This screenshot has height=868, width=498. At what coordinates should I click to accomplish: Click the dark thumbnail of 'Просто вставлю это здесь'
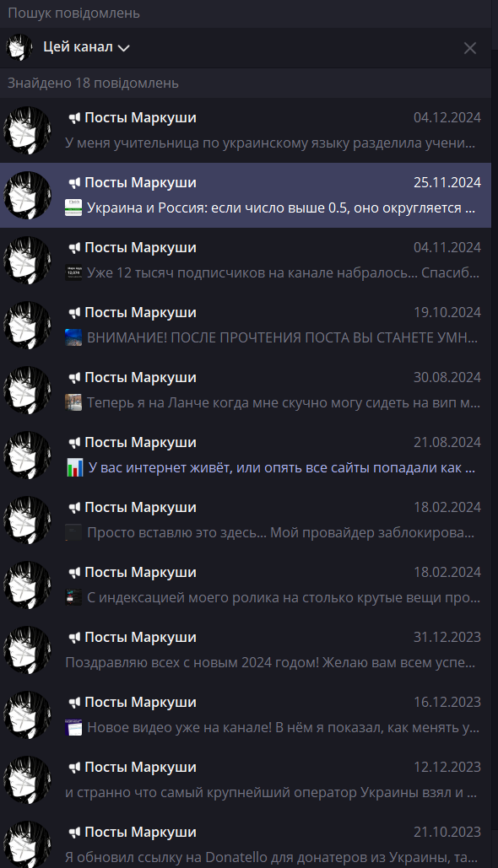73,532
